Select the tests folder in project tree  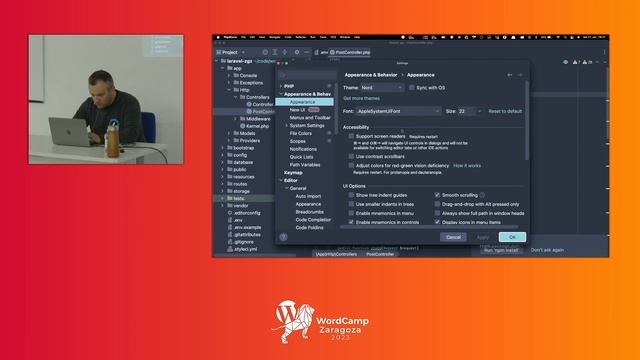click(244, 198)
